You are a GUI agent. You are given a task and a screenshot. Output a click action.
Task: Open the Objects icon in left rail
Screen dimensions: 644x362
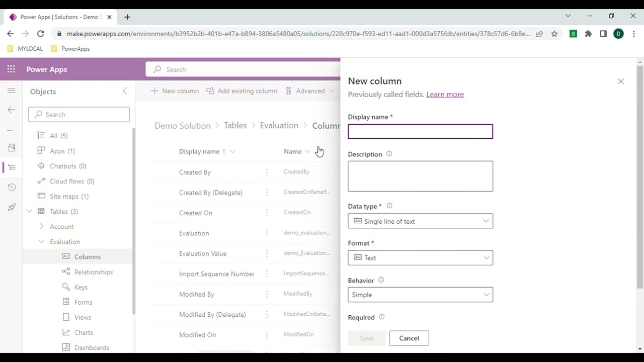coord(12,167)
